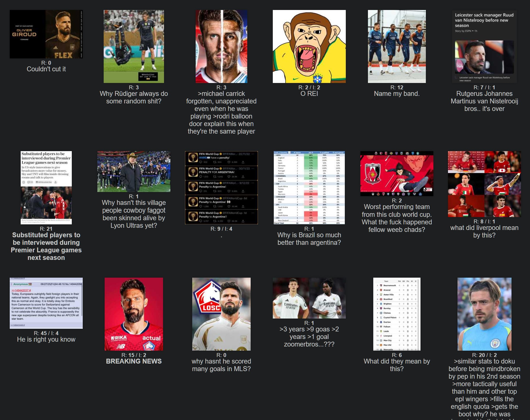
Task: Open the 'Name my band' players thumbnail
Action: [x=397, y=46]
